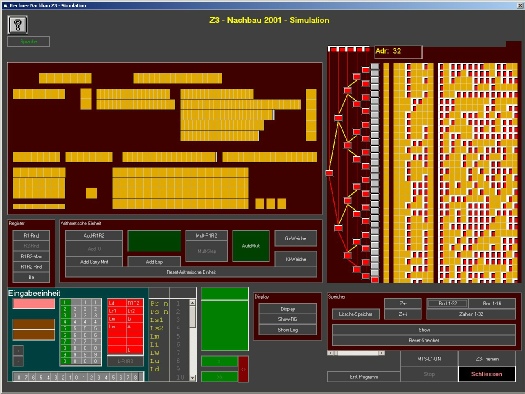Select the "Li" entry in the instruction list

[154, 344]
